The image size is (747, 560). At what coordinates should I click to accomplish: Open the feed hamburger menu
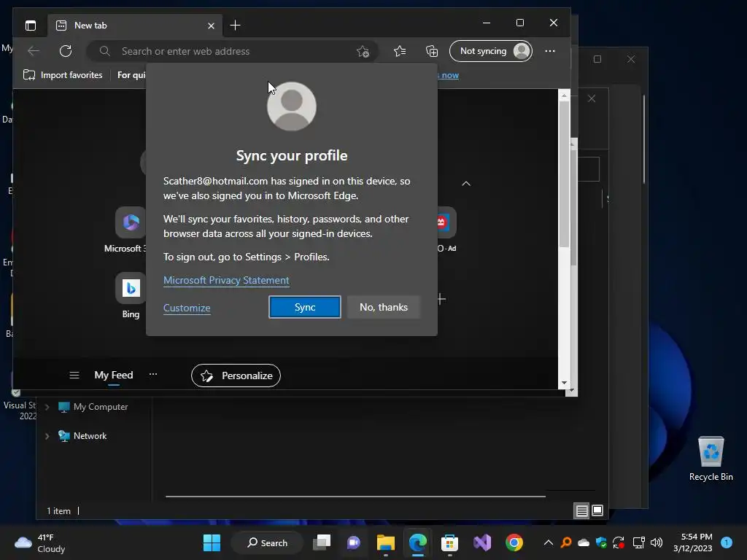tap(74, 376)
